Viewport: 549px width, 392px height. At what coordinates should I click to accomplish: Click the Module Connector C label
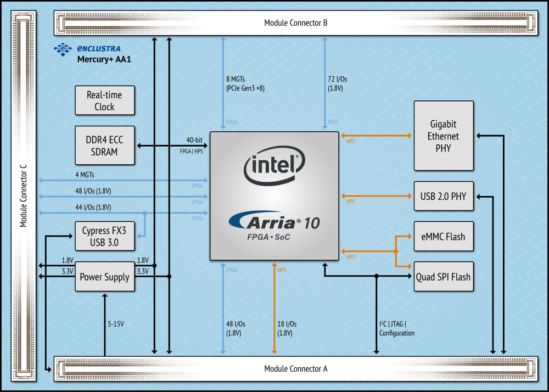point(24,196)
